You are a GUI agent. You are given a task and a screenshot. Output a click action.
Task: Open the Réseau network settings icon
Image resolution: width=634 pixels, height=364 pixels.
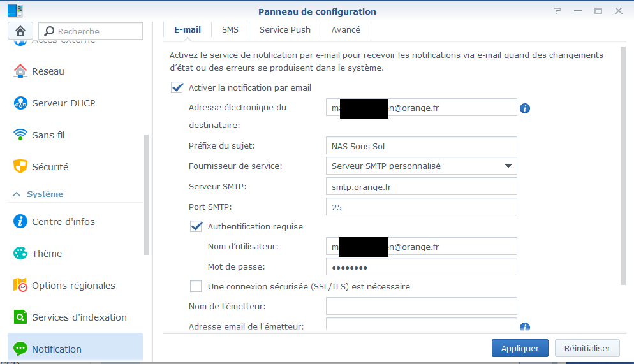(x=21, y=71)
